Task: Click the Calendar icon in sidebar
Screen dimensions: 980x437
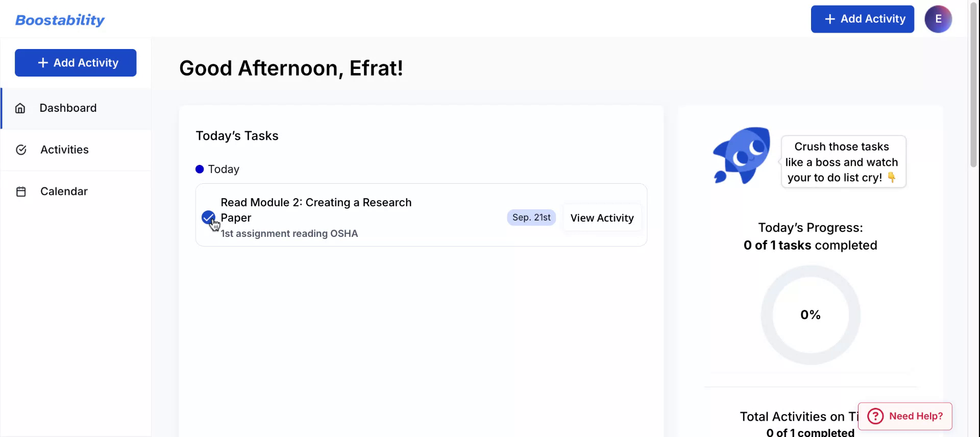Action: pyautogui.click(x=21, y=192)
